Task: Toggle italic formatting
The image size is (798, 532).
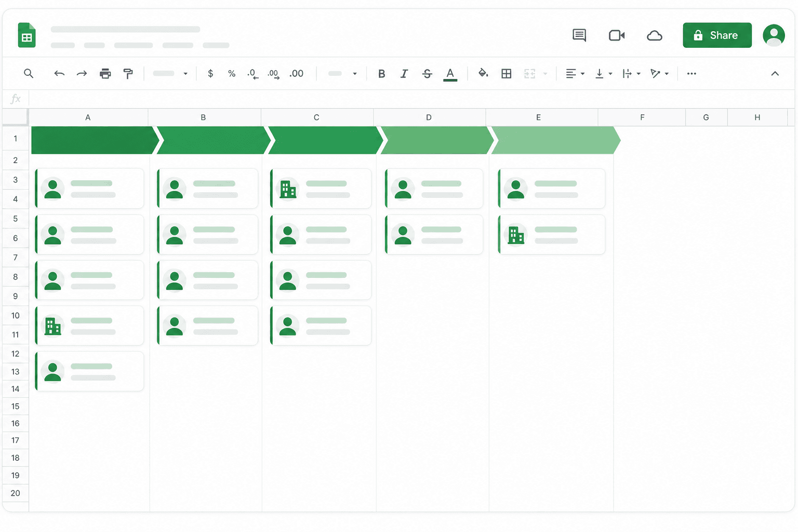Action: pos(404,74)
